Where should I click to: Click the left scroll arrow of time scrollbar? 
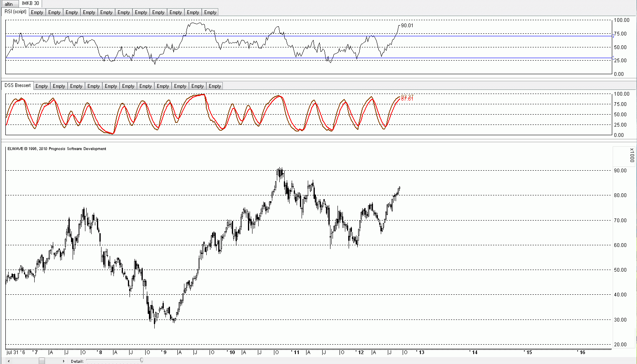click(9, 361)
